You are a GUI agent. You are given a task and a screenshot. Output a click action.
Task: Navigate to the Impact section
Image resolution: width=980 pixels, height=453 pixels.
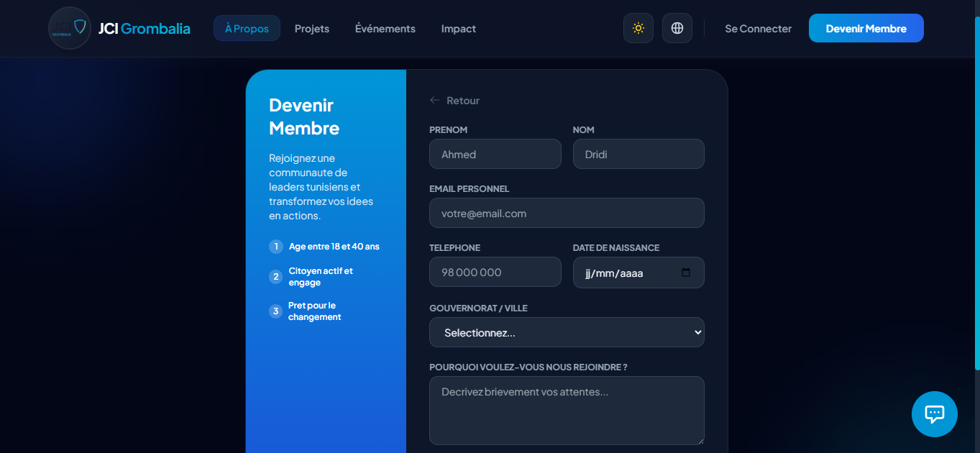coord(459,28)
